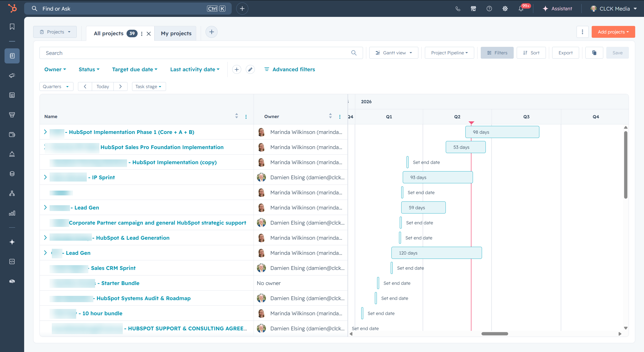Toggle the Filters panel button
644x352 pixels.
[x=497, y=53]
